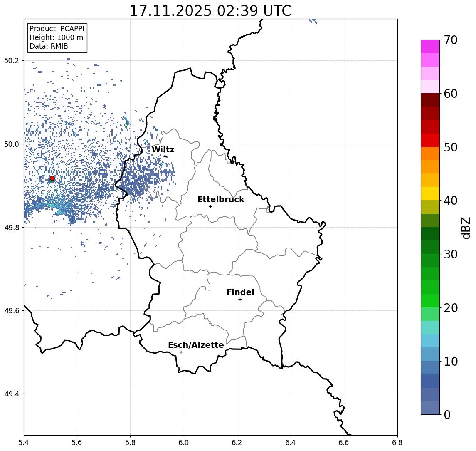Select the Ettelbruck city label
This screenshot has width=476, height=451.
[221, 199]
